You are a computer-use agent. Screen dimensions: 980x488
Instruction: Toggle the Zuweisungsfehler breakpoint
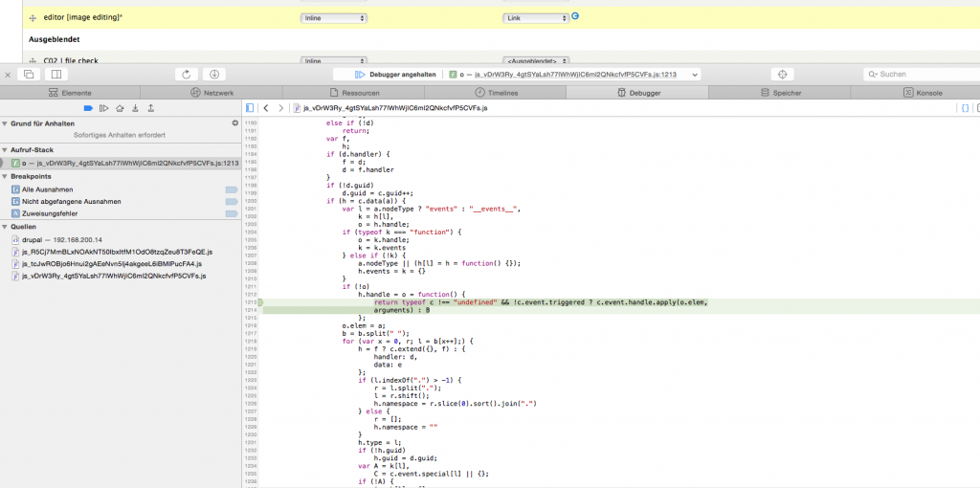(x=231, y=214)
